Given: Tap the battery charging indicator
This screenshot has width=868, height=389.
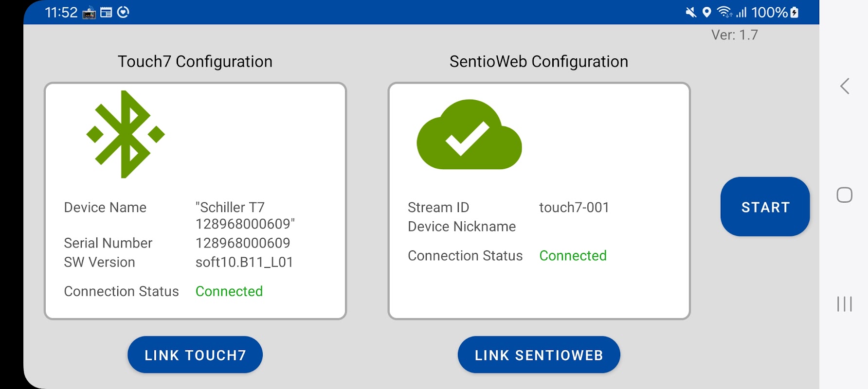Looking at the screenshot, I should point(795,12).
